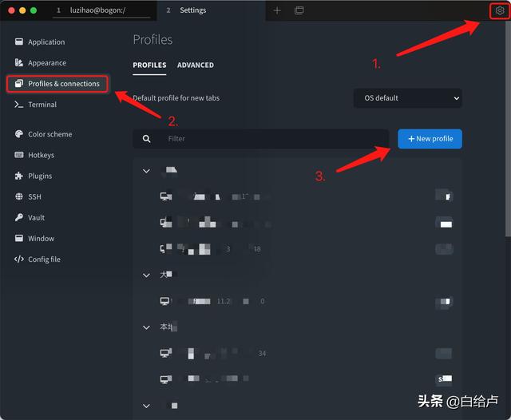Open the profile row ending in 18
This screenshot has height=420, width=511.
298,249
